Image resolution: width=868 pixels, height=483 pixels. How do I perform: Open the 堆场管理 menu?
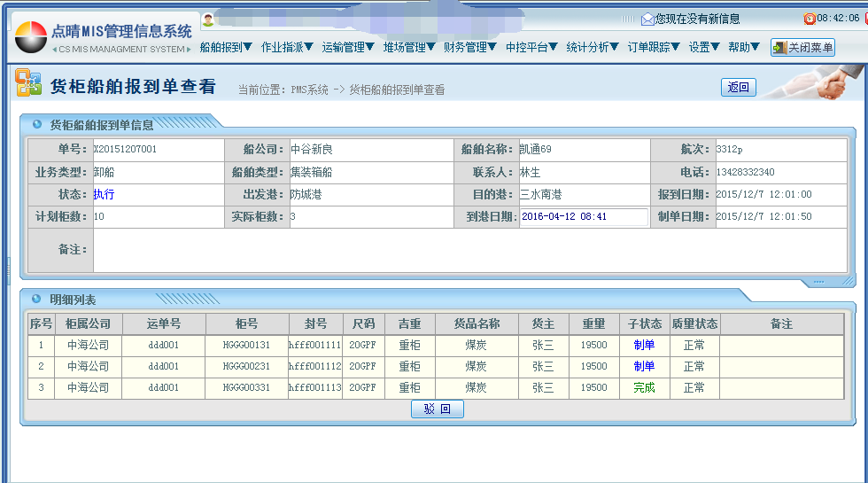[409, 48]
